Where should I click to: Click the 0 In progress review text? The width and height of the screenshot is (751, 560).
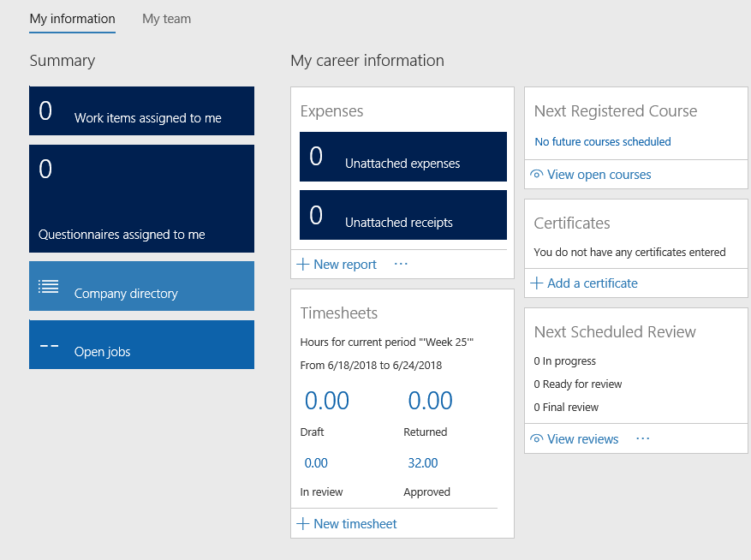[564, 361]
